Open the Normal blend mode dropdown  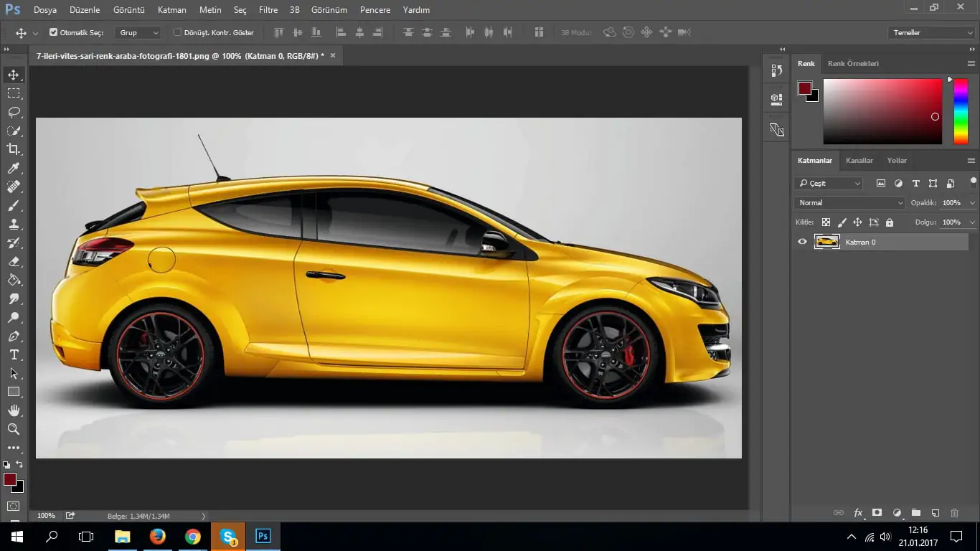[x=850, y=203]
